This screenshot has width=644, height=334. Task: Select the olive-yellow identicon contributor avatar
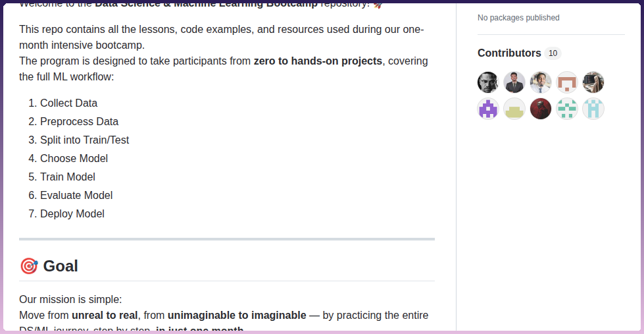[x=514, y=109]
